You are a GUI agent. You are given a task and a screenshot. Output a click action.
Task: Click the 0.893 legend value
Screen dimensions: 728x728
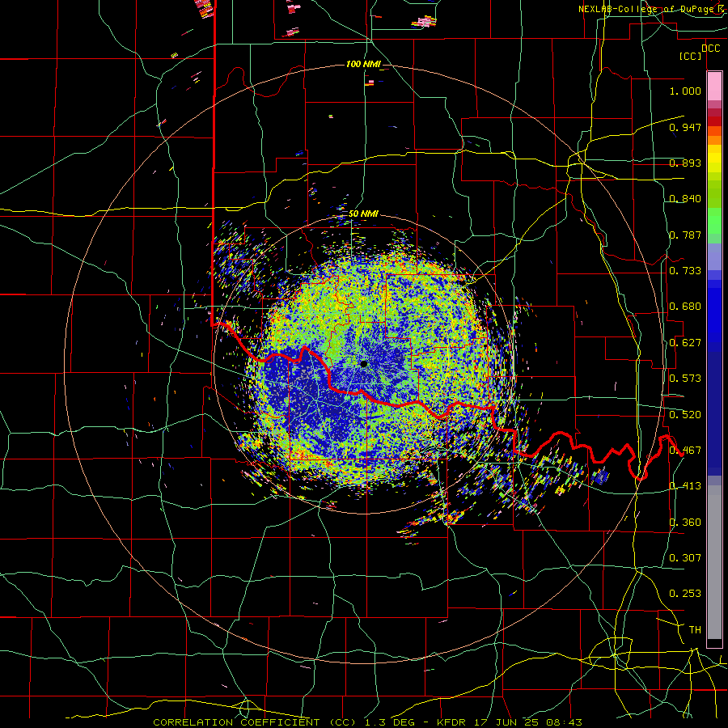click(685, 163)
